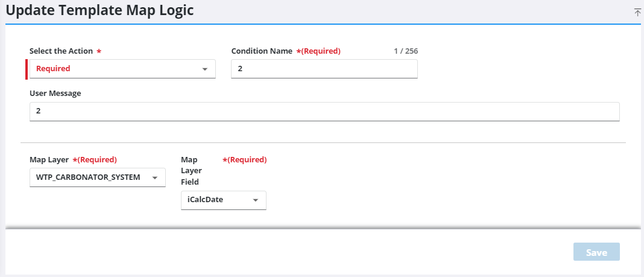Click the Map Layer Field label
644x277 pixels.
pos(192,170)
